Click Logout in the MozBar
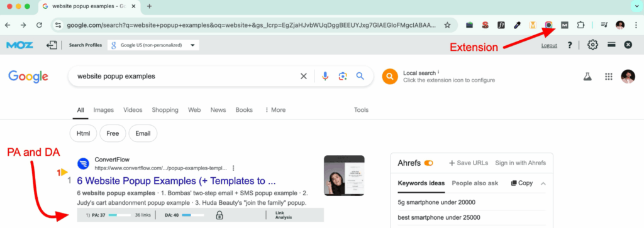Image resolution: width=644 pixels, height=228 pixels. pyautogui.click(x=549, y=45)
